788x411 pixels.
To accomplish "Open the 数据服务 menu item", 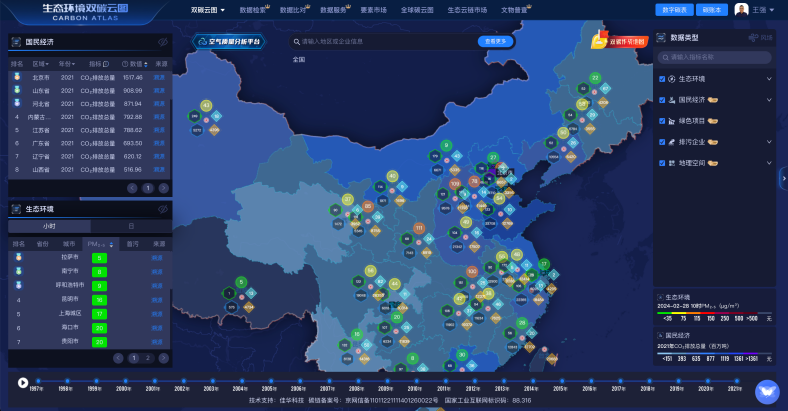I will tap(335, 10).
